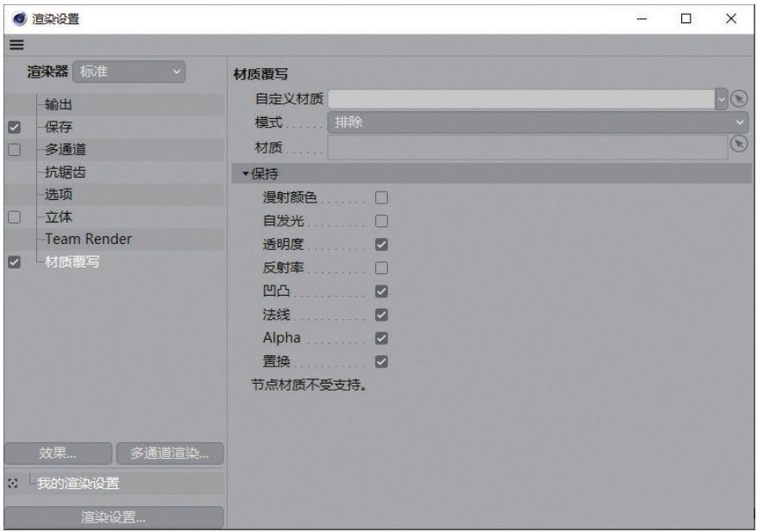Viewport: 757px width, 532px height.
Task: Check the 反射率 checkbox
Action: click(381, 268)
